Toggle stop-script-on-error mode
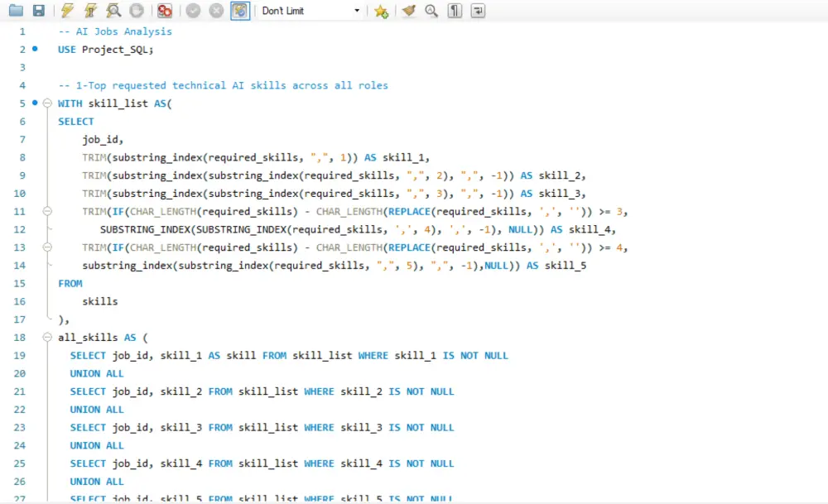 point(165,10)
